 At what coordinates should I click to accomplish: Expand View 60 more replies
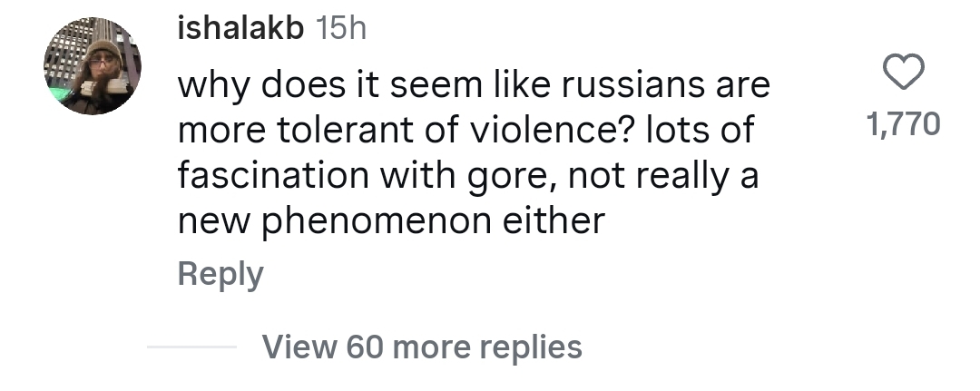[422, 347]
